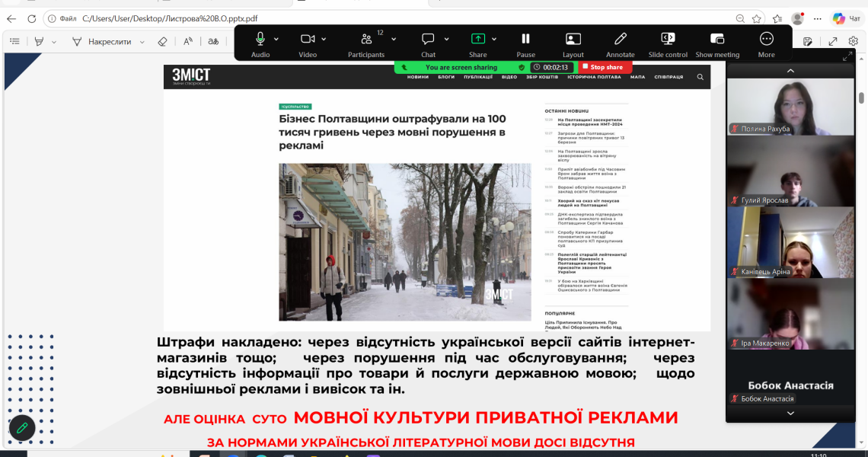Enter PDF full screen with the arrows icon
Viewport: 868px width, 457px height.
click(832, 41)
